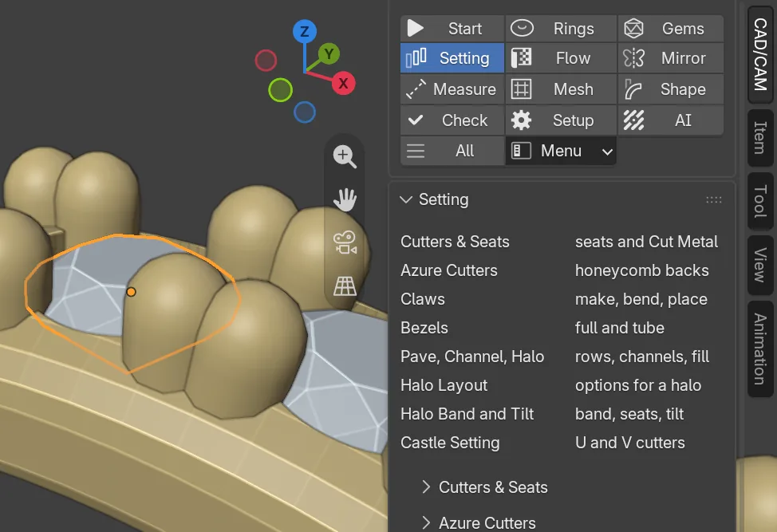Screen dimensions: 777x532
Task: Open the Setup category with gear icon
Action: click(x=561, y=120)
